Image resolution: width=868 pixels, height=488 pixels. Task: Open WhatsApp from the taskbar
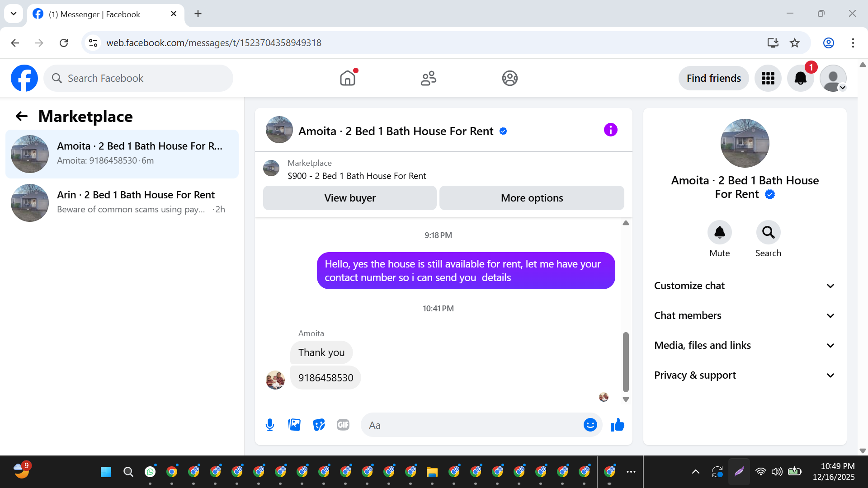coord(150,472)
